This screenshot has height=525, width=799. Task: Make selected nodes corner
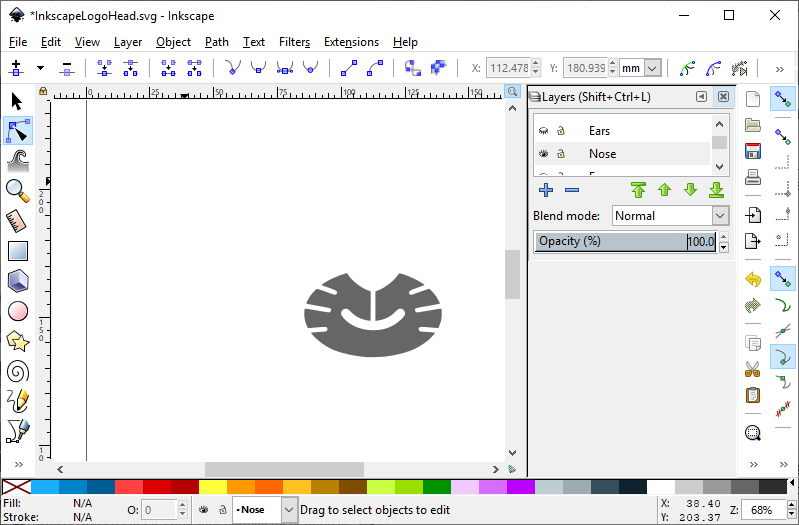pyautogui.click(x=233, y=68)
